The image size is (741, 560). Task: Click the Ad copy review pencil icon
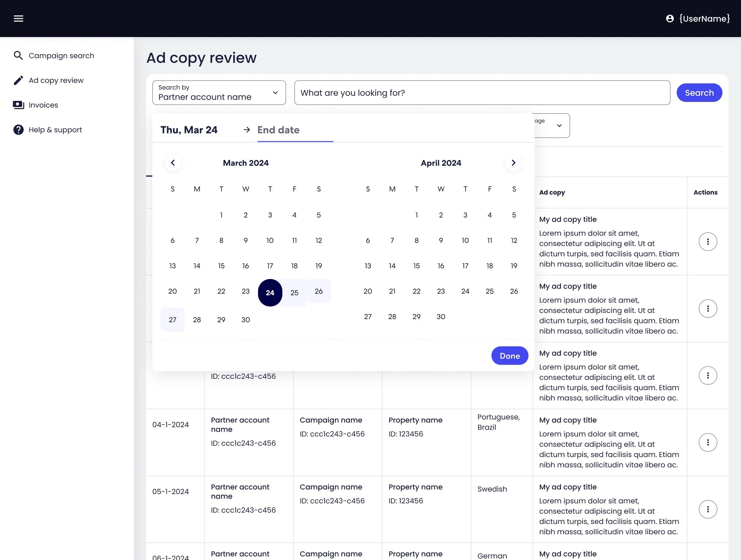pos(18,80)
